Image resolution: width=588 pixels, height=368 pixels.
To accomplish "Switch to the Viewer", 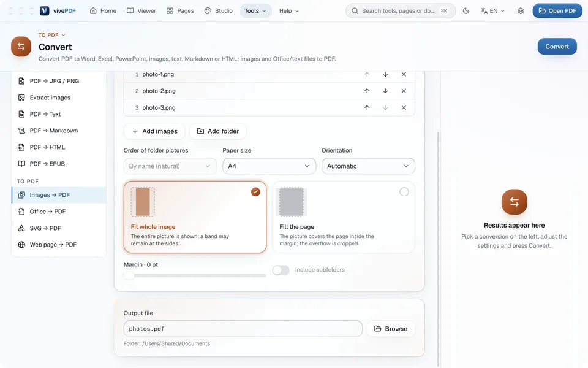I will tap(141, 11).
